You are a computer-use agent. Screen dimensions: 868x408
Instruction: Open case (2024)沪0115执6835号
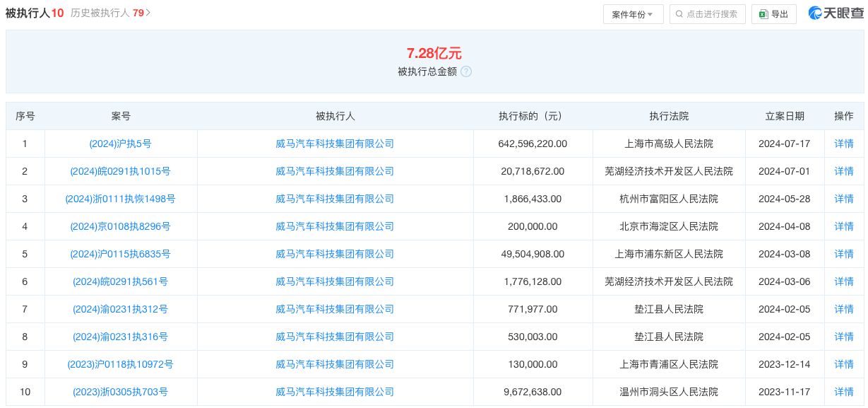point(120,254)
